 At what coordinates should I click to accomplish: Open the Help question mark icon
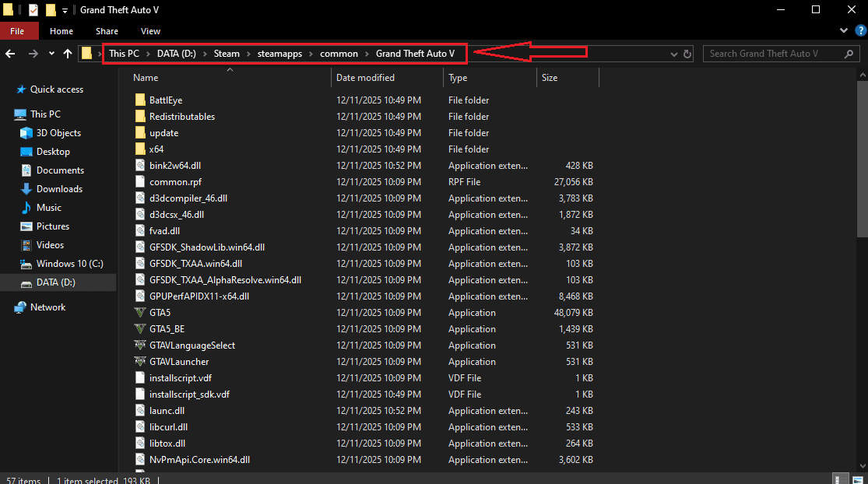859,31
